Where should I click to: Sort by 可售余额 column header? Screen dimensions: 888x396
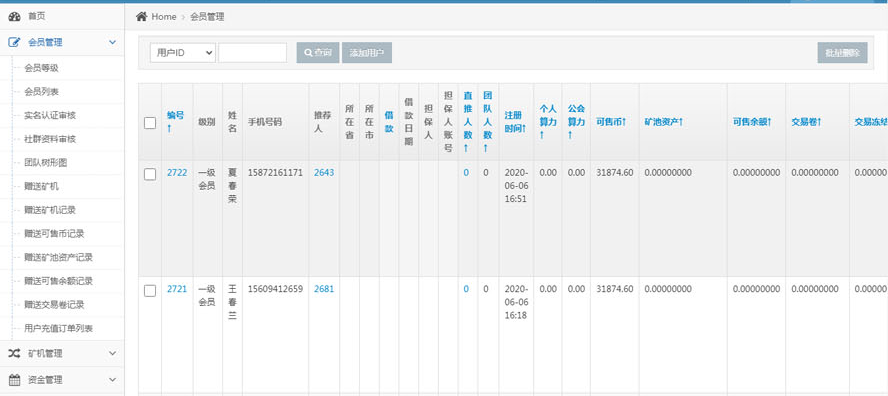click(x=752, y=122)
